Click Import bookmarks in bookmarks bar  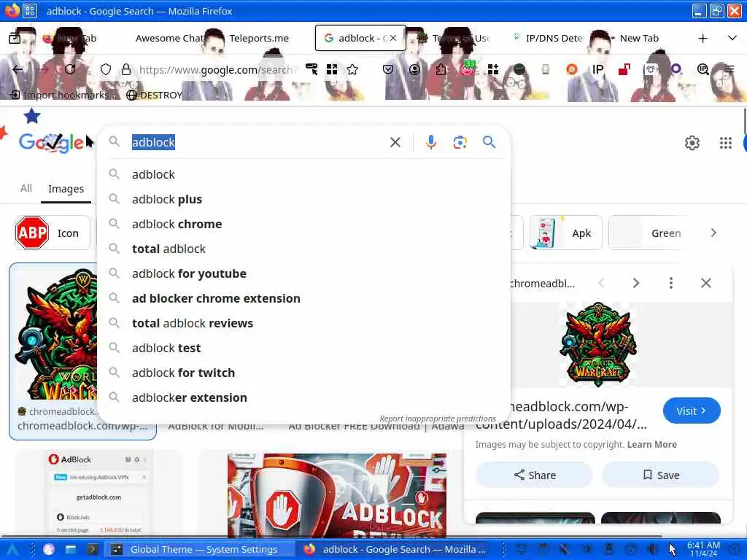(x=63, y=95)
